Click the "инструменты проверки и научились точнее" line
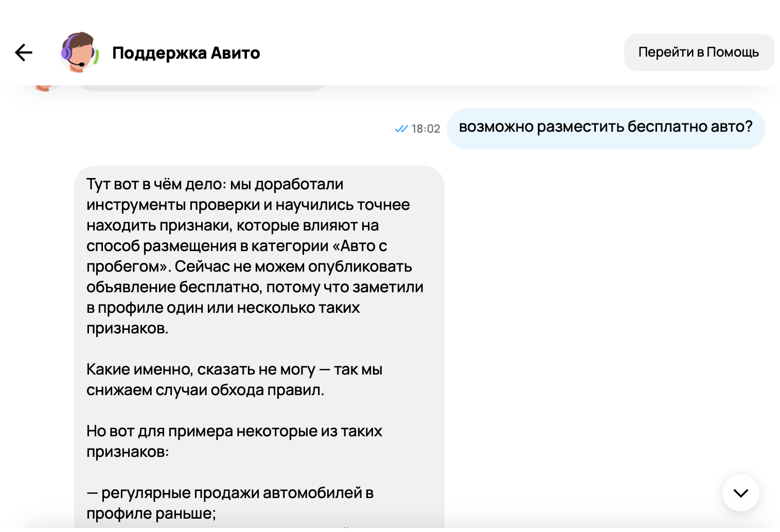The width and height of the screenshot is (780, 532). [248, 205]
